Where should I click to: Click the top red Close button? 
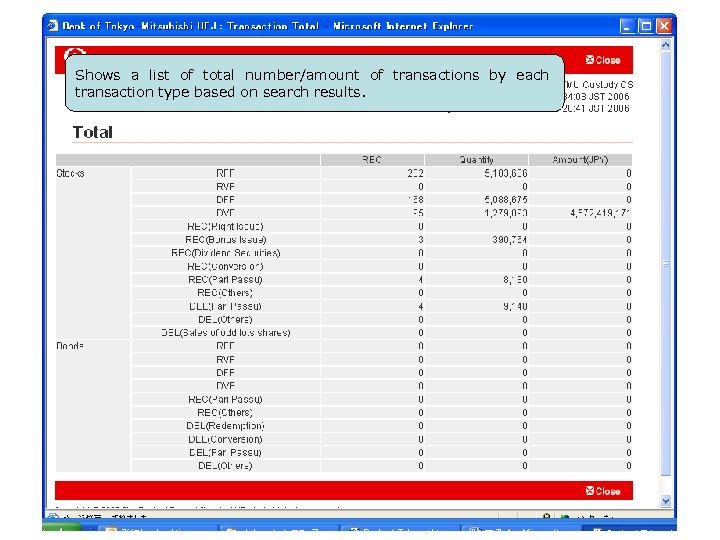tap(602, 60)
